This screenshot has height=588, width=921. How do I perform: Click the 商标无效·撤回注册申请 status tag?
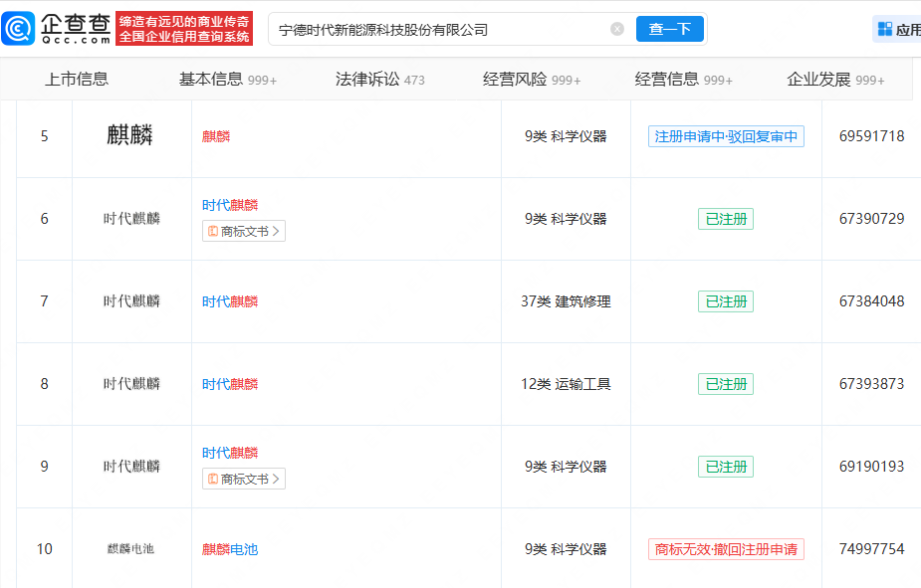coord(725,548)
